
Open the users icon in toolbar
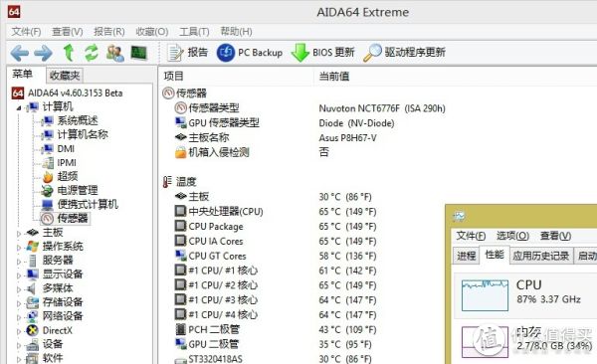click(115, 53)
